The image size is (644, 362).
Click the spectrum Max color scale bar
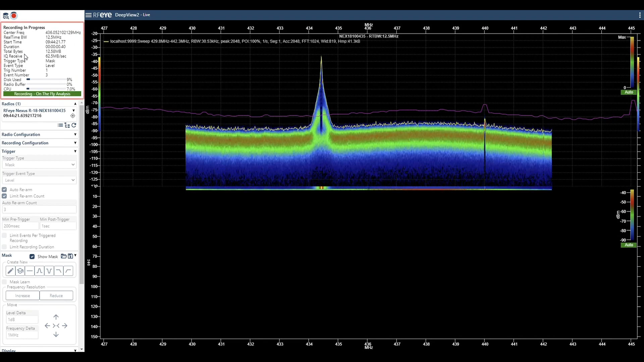(x=632, y=62)
